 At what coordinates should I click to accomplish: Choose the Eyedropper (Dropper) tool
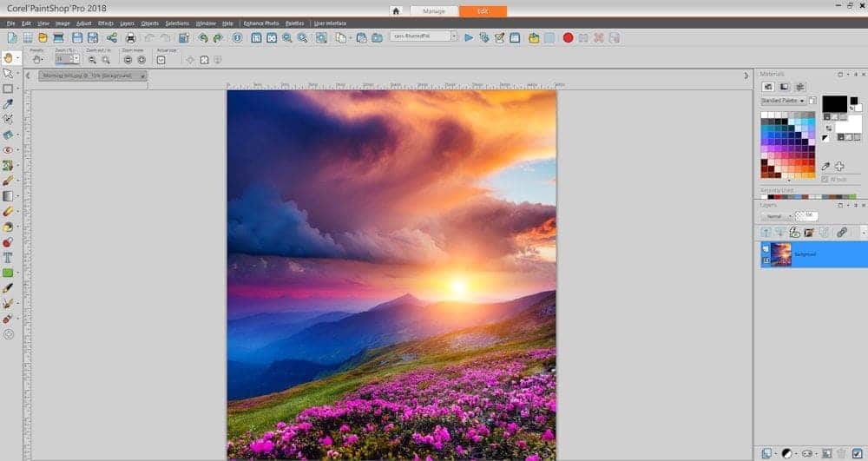point(9,103)
